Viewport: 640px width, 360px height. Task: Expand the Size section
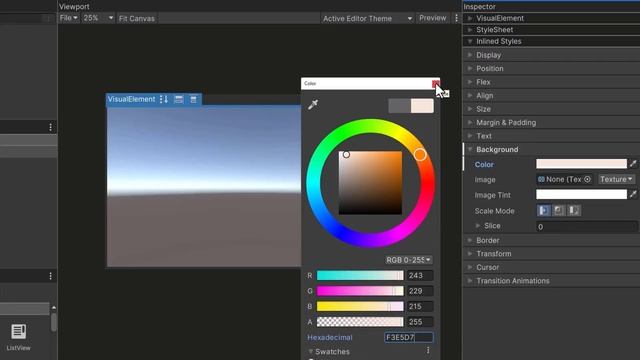tap(470, 109)
